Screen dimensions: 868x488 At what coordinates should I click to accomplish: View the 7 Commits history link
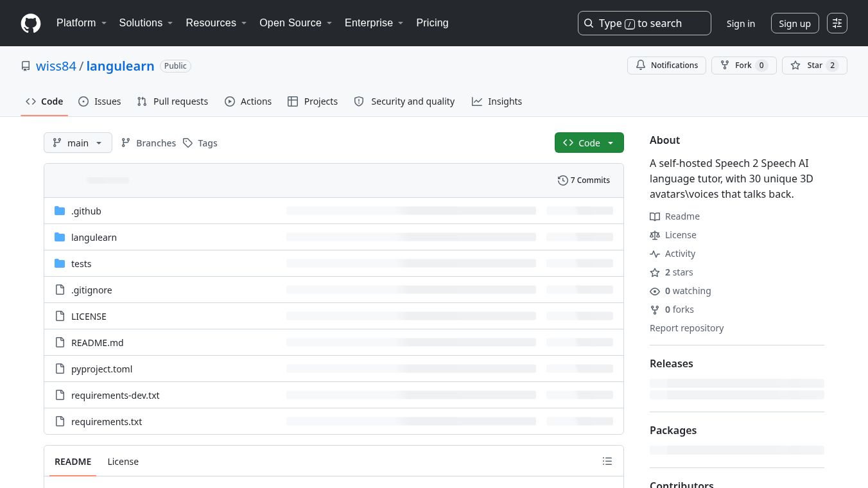584,180
